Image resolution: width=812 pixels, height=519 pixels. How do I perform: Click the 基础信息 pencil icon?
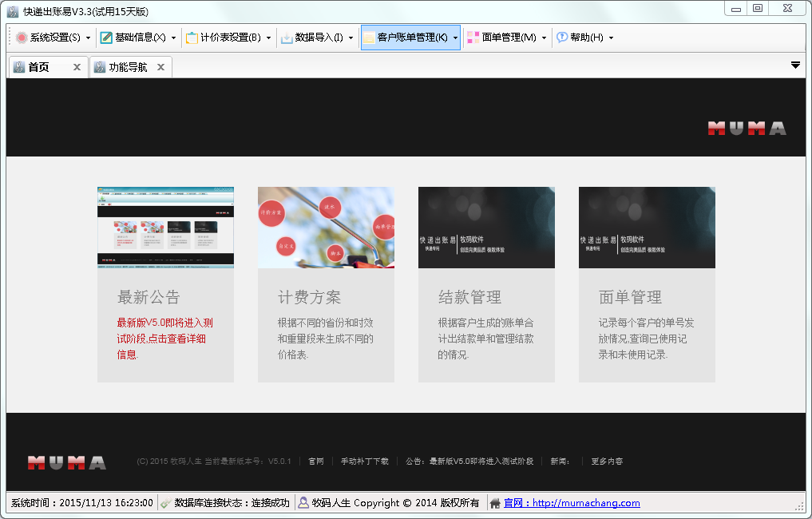click(x=106, y=38)
